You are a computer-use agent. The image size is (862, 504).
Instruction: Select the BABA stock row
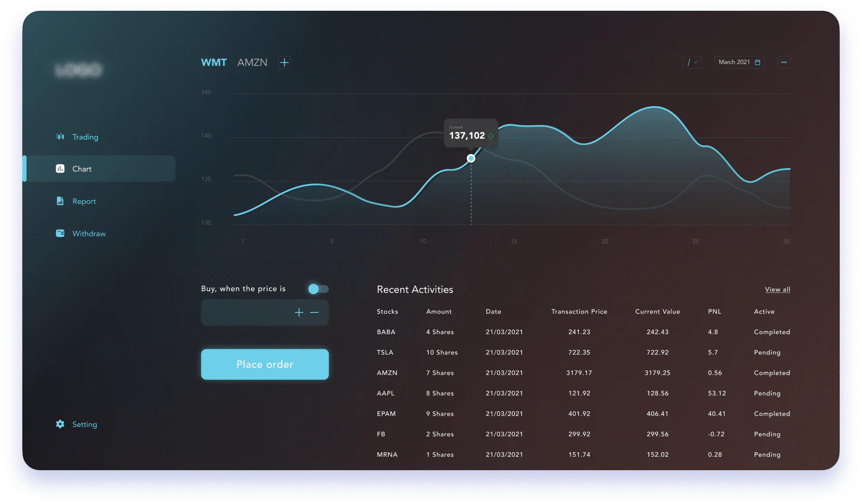[x=584, y=332]
